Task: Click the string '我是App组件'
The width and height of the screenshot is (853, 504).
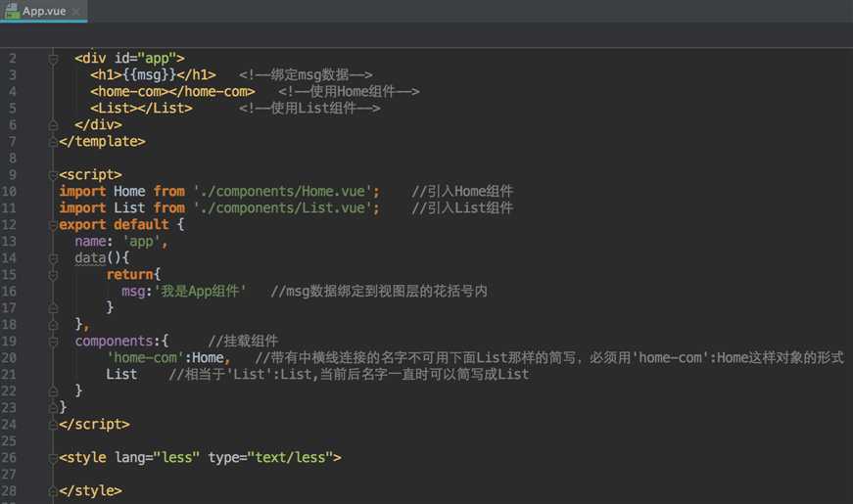Action: pyautogui.click(x=200, y=292)
